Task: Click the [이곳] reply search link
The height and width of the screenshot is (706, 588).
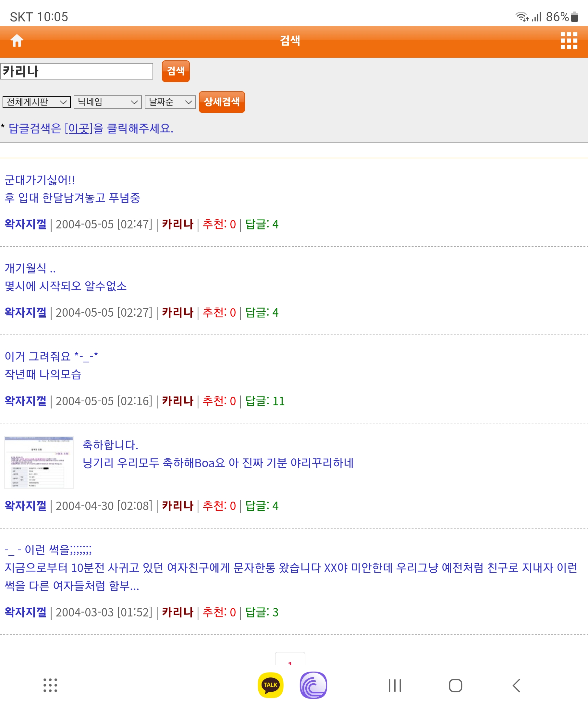Action: 78,128
